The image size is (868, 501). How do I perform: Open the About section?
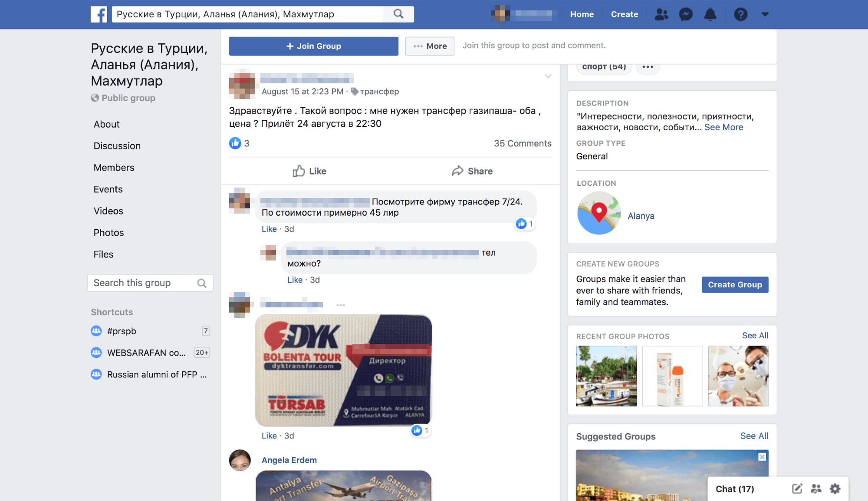[x=106, y=124]
